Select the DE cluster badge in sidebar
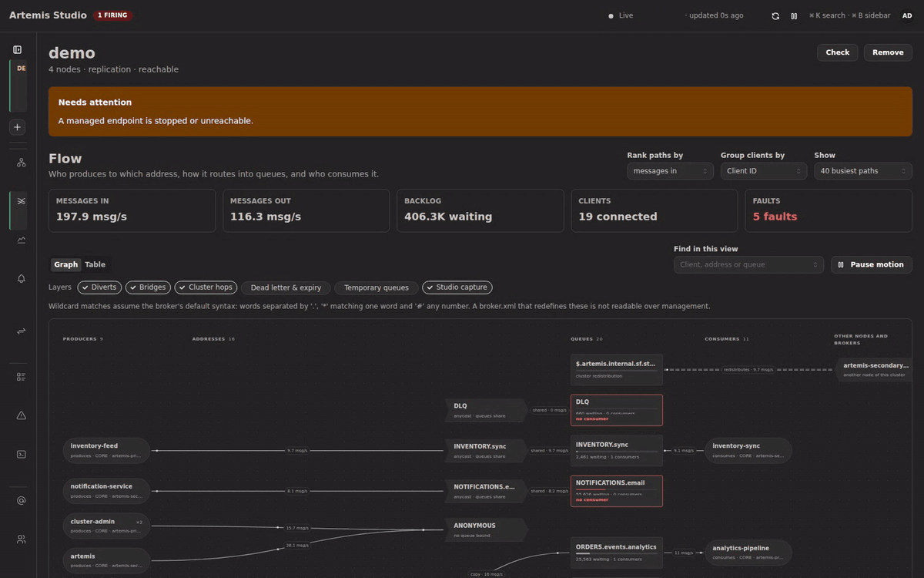 18,86
